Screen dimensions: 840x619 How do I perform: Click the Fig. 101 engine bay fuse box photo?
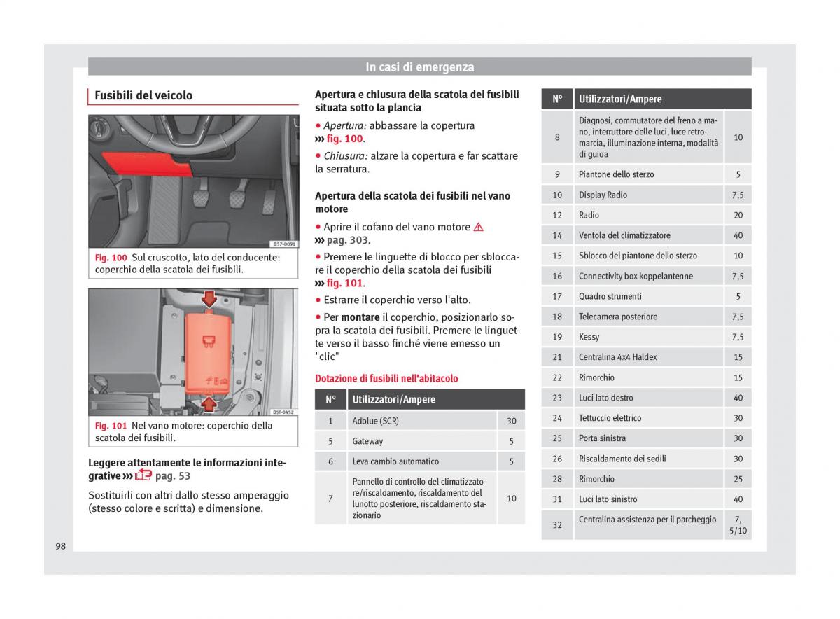[x=193, y=352]
